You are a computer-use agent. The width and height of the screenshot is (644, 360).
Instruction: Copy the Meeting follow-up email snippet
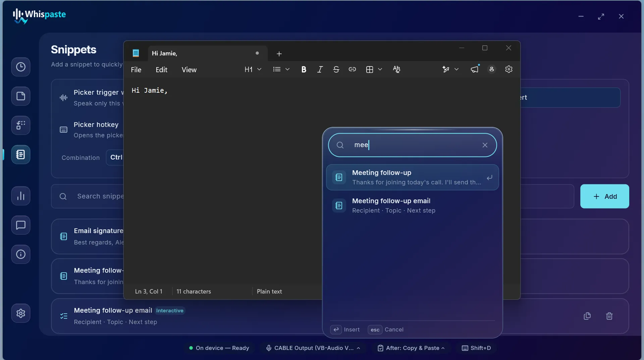(587, 316)
